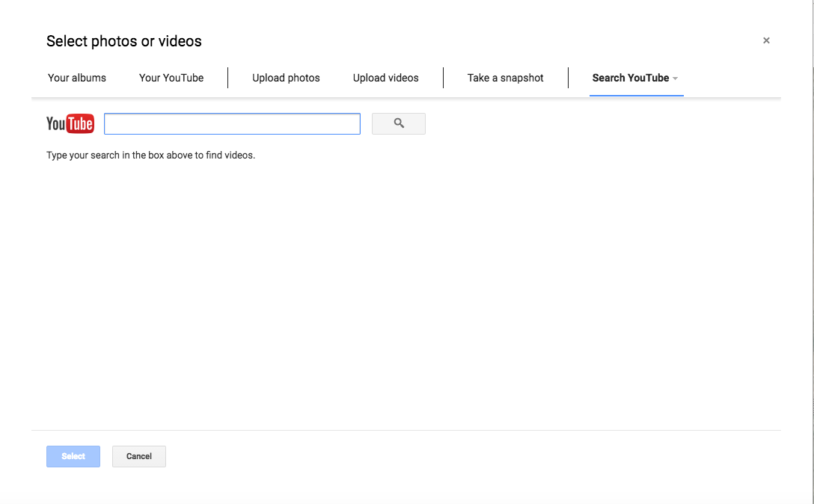
Task: Expand the Search YouTube dropdown arrow
Action: (676, 79)
